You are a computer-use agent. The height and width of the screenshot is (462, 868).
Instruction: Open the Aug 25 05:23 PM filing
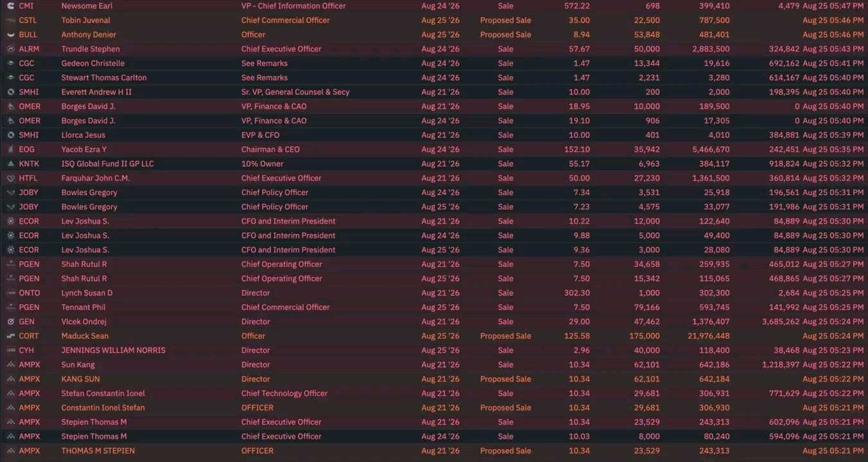click(833, 350)
